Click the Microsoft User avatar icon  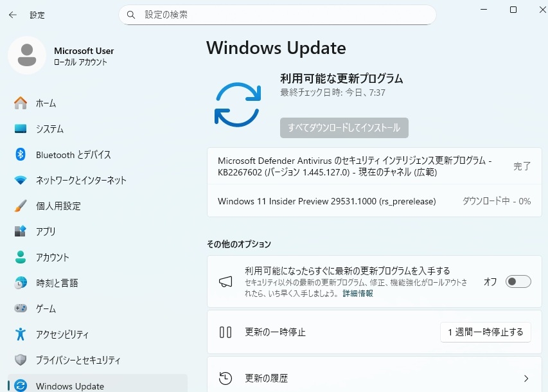(27, 55)
